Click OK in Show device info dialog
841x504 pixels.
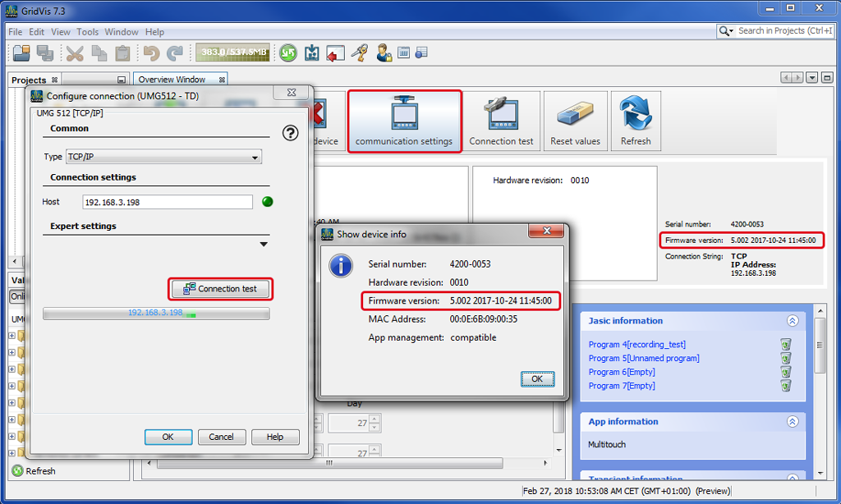click(537, 379)
